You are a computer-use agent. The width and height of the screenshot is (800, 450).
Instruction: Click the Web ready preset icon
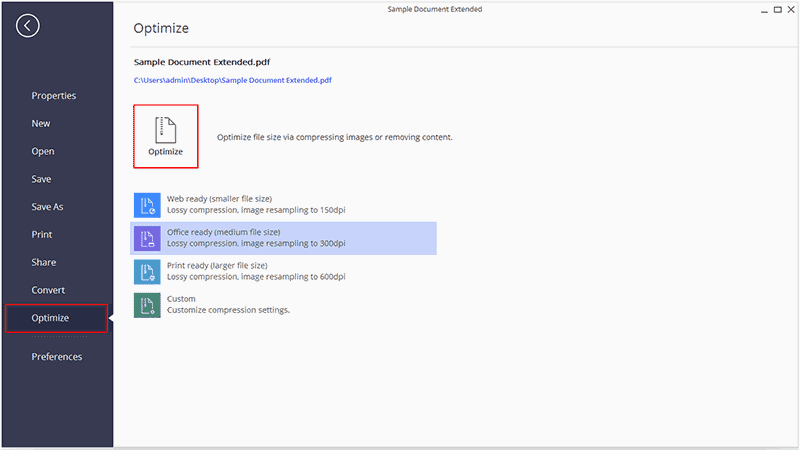pos(147,205)
